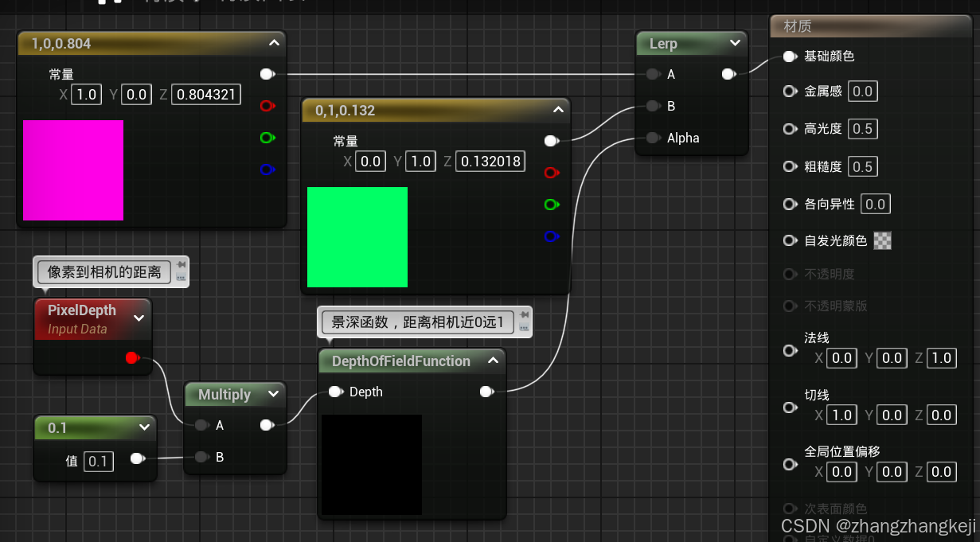Click the DepthOfFieldFunction output pin
Screen dimensions: 980x542
point(486,392)
